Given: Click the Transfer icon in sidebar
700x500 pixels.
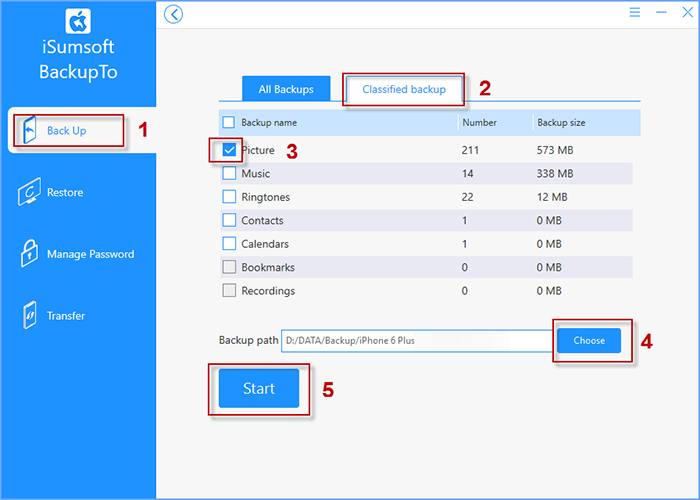Looking at the screenshot, I should point(29,316).
